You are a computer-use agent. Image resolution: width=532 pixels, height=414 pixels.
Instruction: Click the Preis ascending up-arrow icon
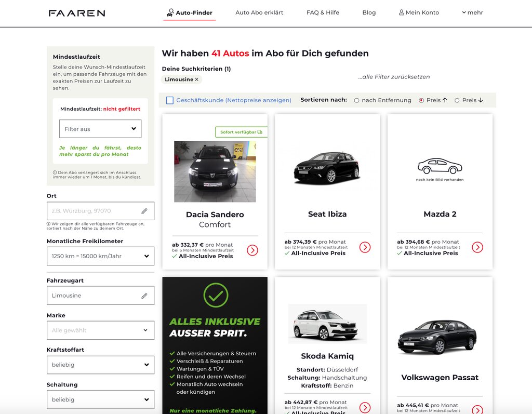(445, 100)
